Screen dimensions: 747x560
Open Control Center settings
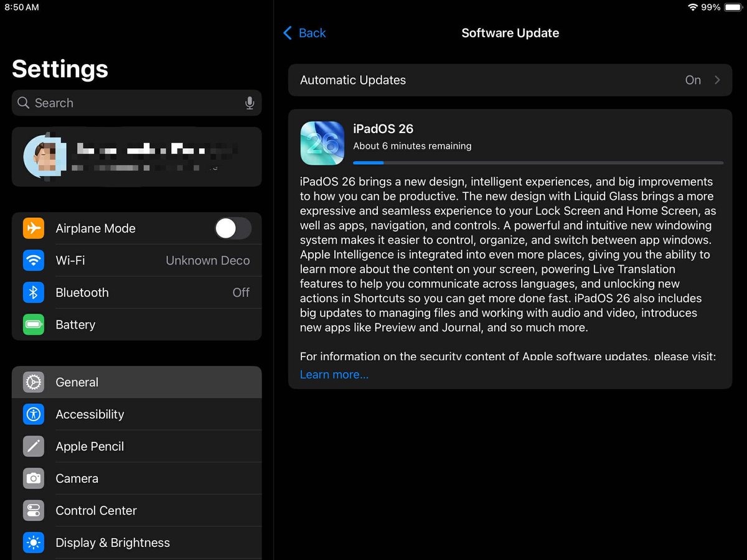[136, 510]
